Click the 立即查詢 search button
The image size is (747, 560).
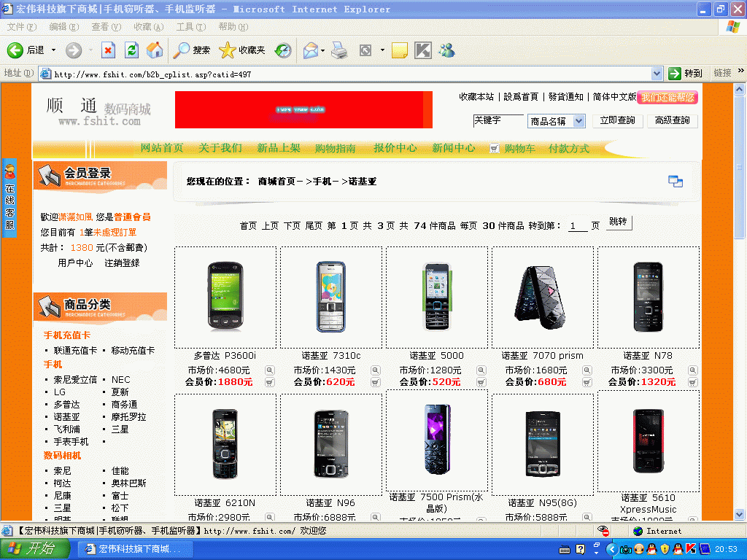pyautogui.click(x=617, y=121)
